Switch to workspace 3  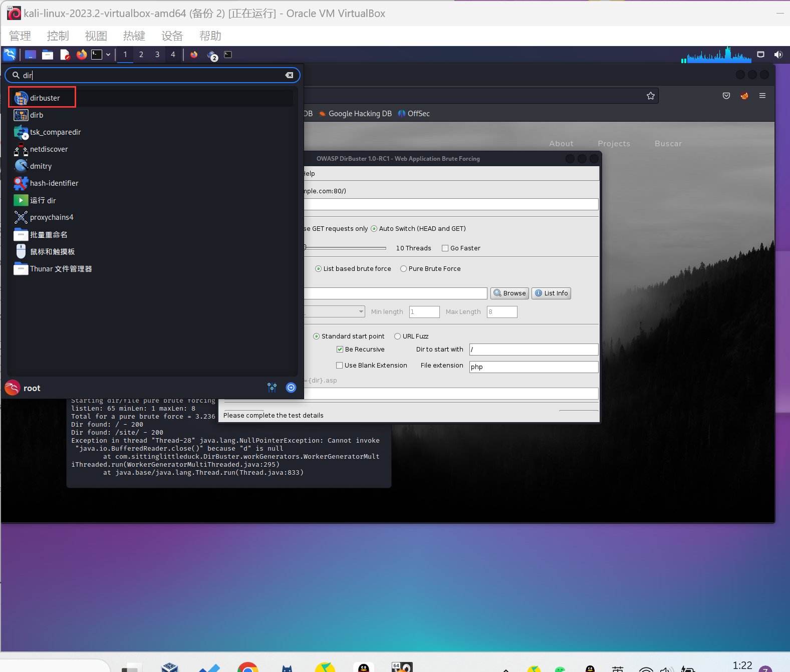tap(157, 55)
